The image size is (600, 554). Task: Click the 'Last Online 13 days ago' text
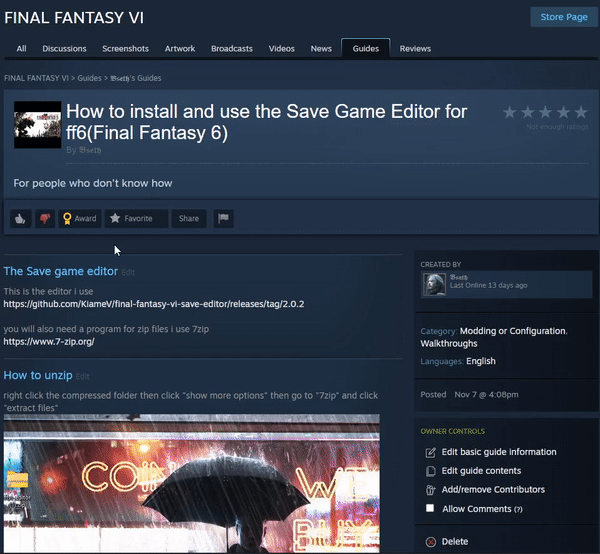(x=489, y=285)
